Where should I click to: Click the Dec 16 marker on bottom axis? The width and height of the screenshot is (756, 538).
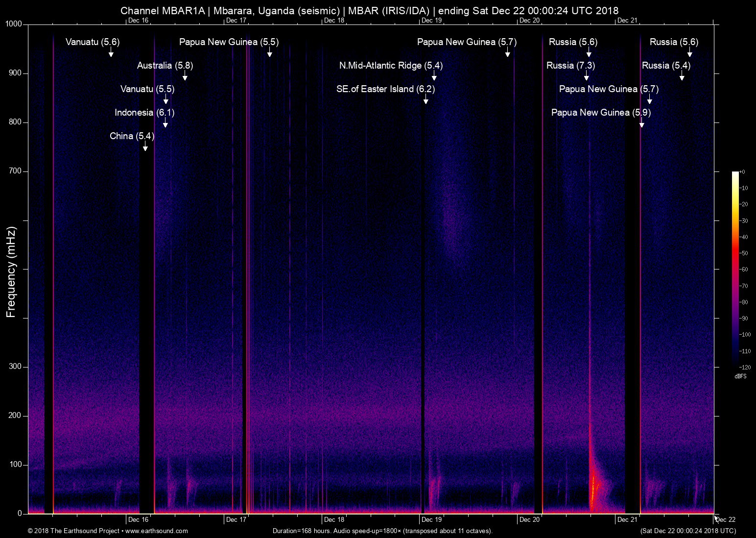(138, 519)
